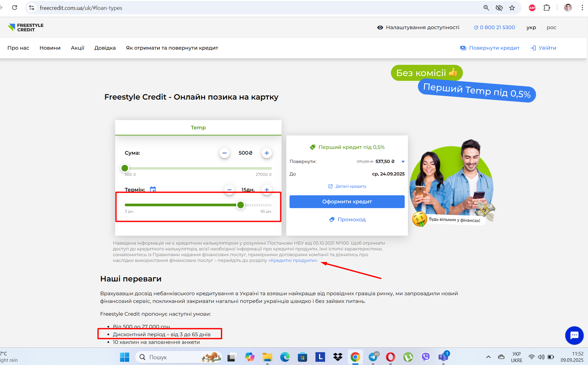Open Dropbox from the taskbar
The image size is (588, 365).
tap(338, 357)
